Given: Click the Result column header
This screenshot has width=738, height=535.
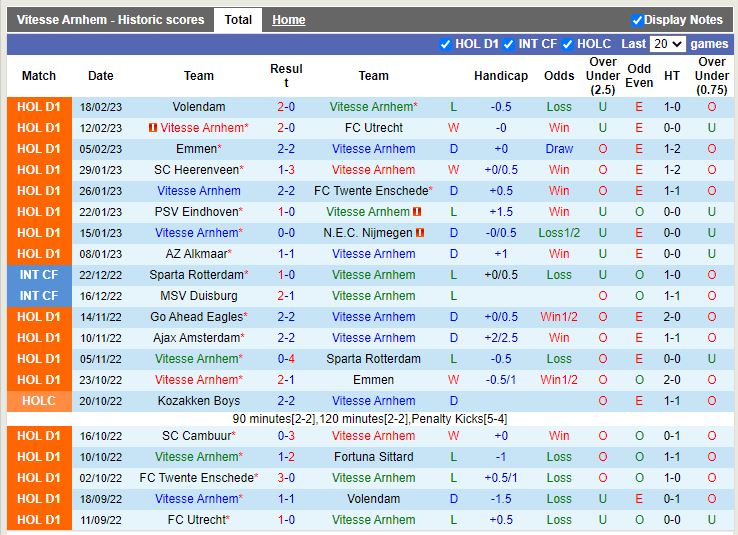Looking at the screenshot, I should [286, 76].
